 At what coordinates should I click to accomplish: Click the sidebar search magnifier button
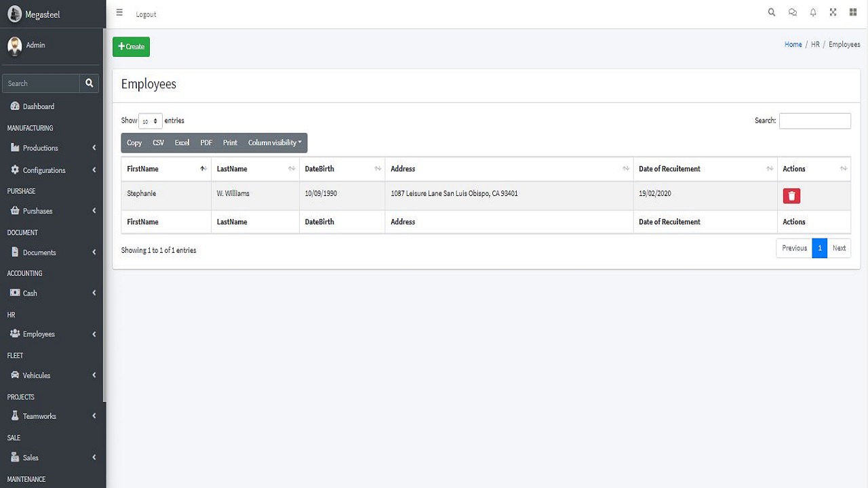(x=89, y=83)
